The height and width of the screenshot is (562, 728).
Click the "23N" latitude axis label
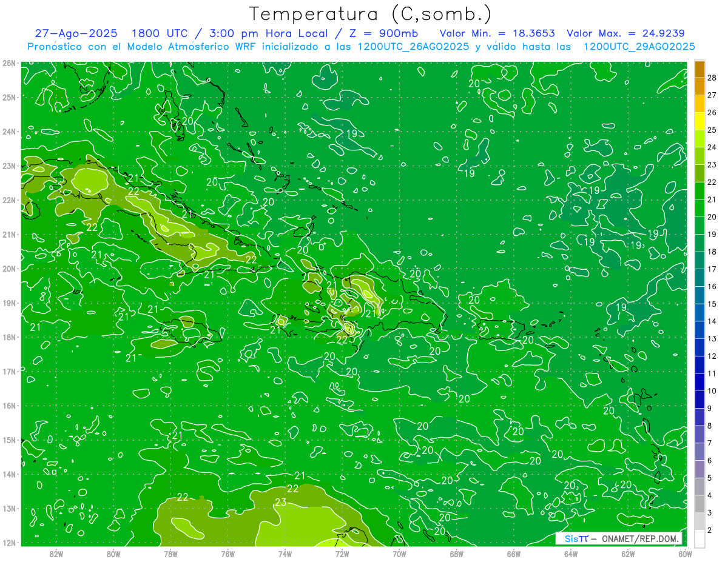click(x=8, y=166)
